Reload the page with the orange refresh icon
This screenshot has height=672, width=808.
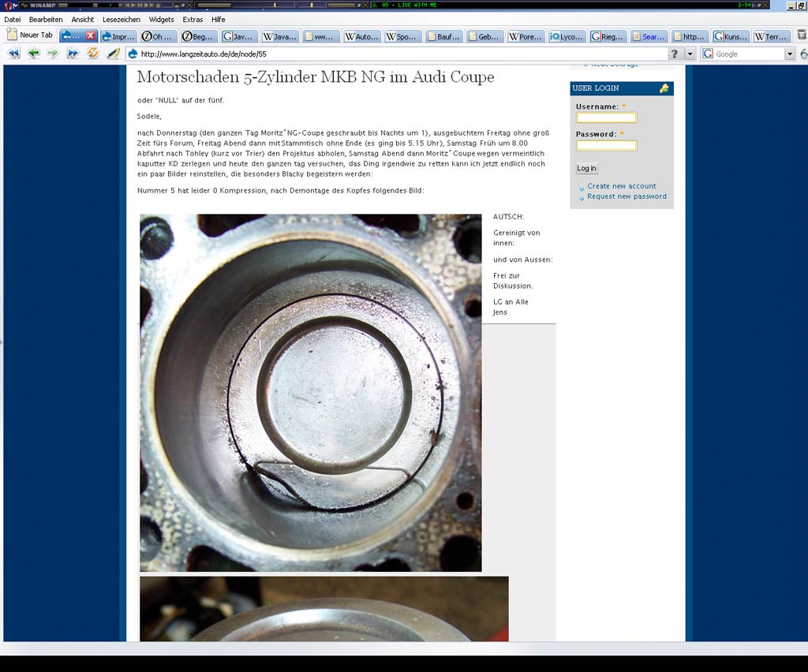(x=93, y=54)
